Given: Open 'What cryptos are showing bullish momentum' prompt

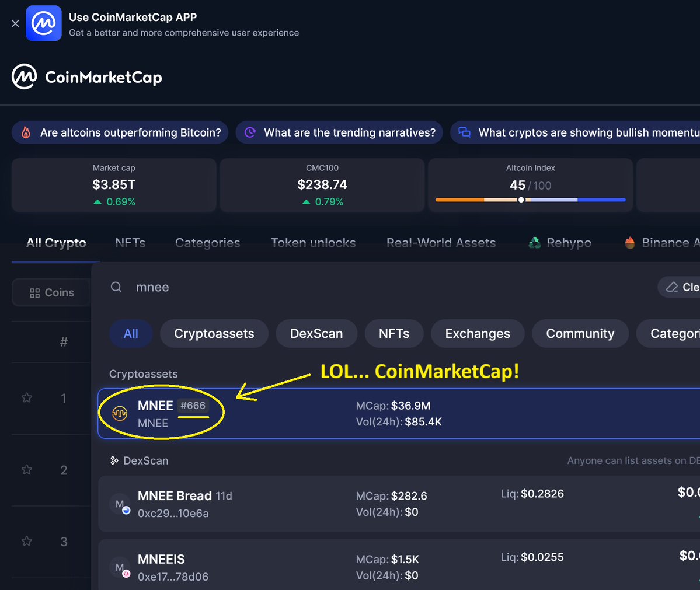Looking at the screenshot, I should (575, 132).
